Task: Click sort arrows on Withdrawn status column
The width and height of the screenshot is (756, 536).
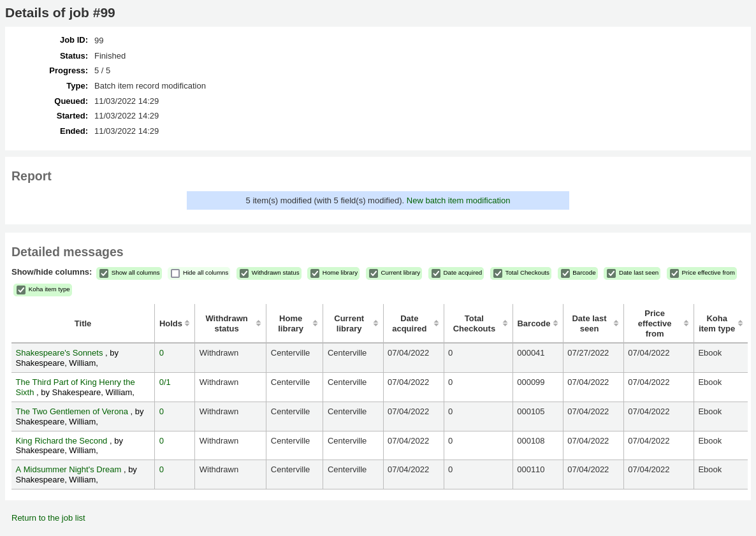Action: (258, 323)
